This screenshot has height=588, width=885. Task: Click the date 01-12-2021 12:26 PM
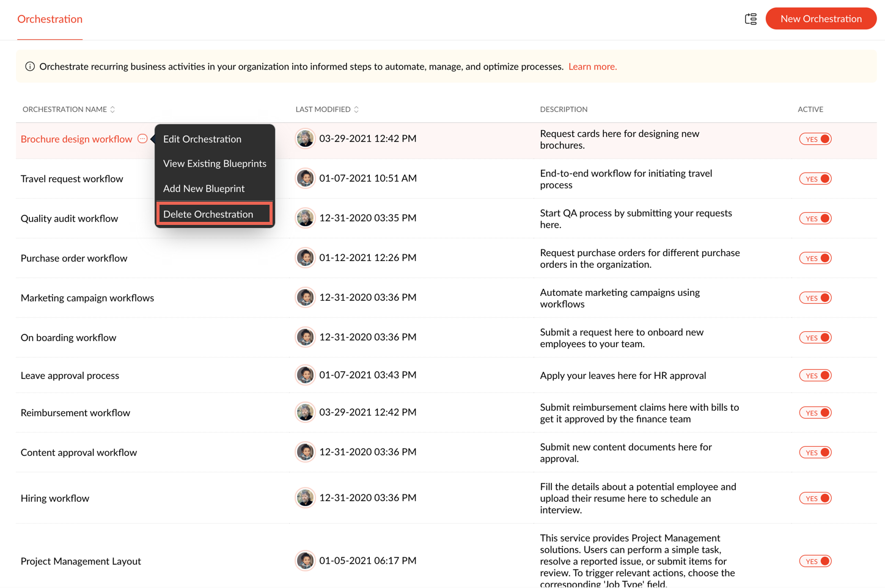coord(368,258)
